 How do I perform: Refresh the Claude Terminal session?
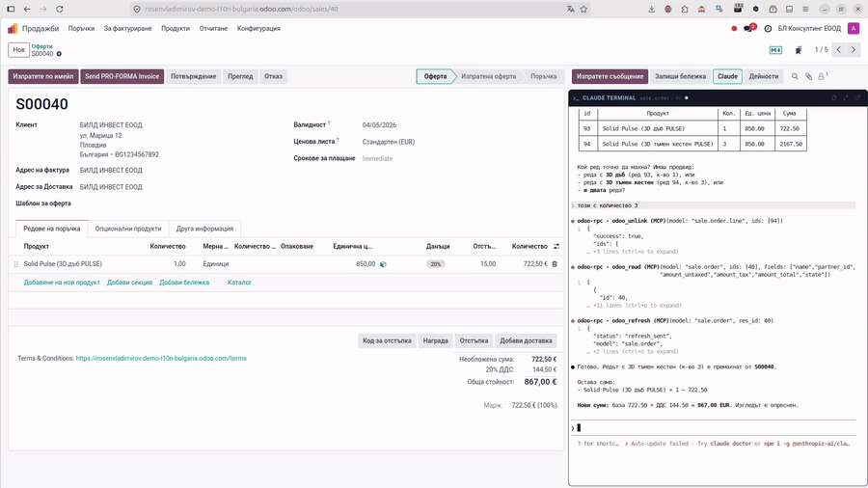tap(833, 98)
